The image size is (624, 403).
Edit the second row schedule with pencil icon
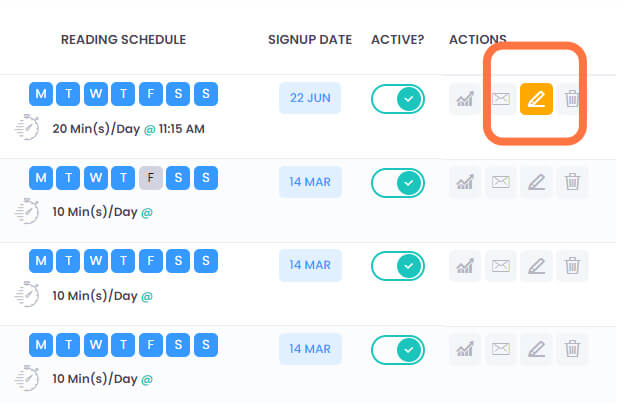point(536,182)
